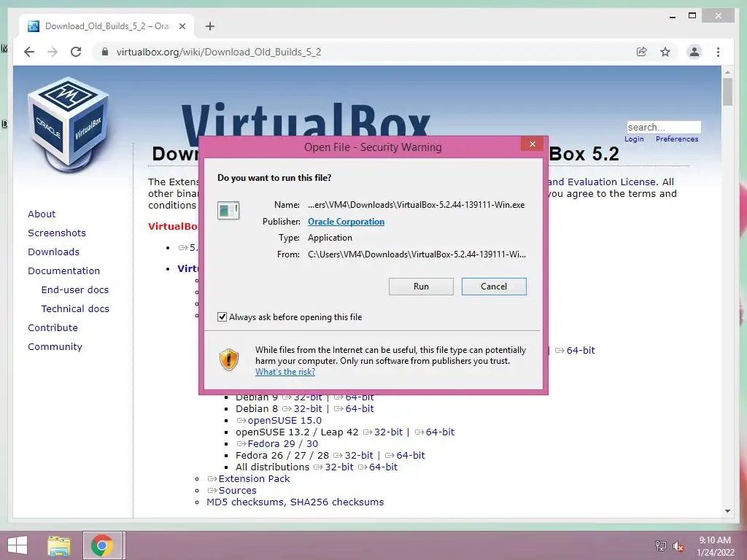Viewport: 747px width, 560px height.
Task: Click the security shield warning icon
Action: click(x=228, y=359)
